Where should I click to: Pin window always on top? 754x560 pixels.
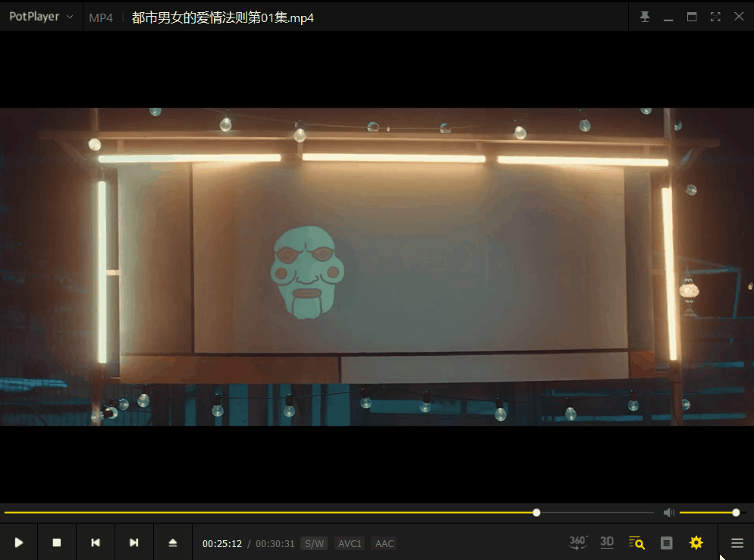pyautogui.click(x=645, y=17)
